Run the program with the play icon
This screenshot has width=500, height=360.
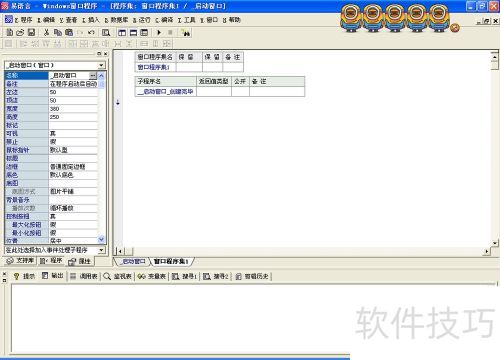point(159,33)
